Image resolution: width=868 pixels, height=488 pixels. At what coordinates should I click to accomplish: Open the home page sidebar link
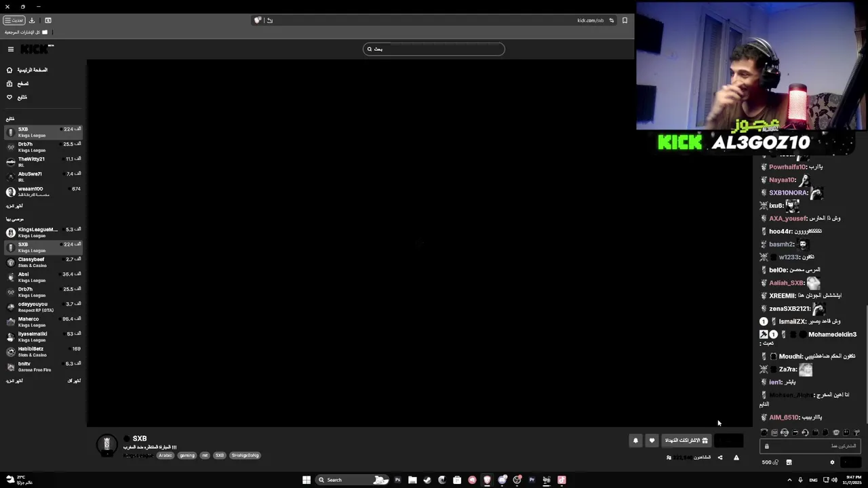(x=27, y=70)
